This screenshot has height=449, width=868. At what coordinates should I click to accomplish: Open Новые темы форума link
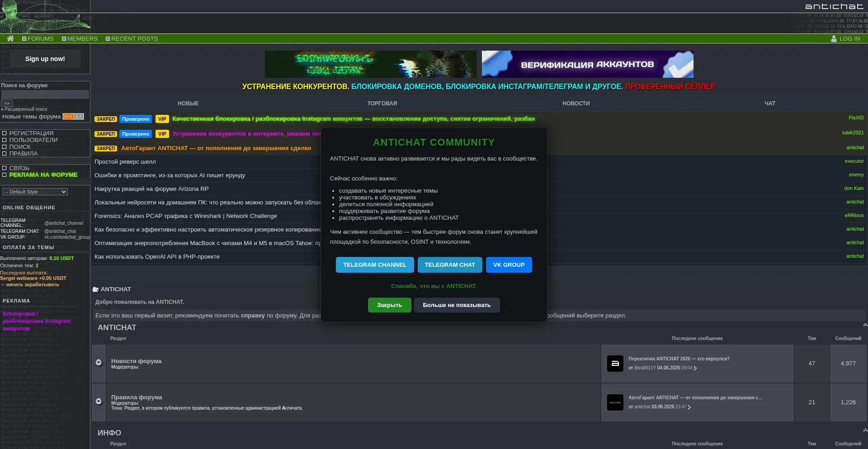31,116
